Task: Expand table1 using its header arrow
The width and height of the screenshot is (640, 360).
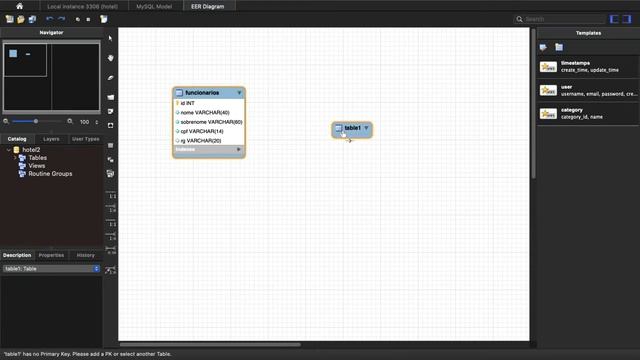Action: coord(366,128)
